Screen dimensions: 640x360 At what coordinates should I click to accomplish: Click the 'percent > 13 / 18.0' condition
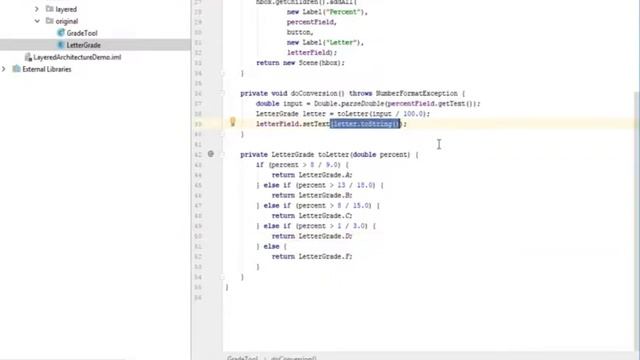[336, 185]
